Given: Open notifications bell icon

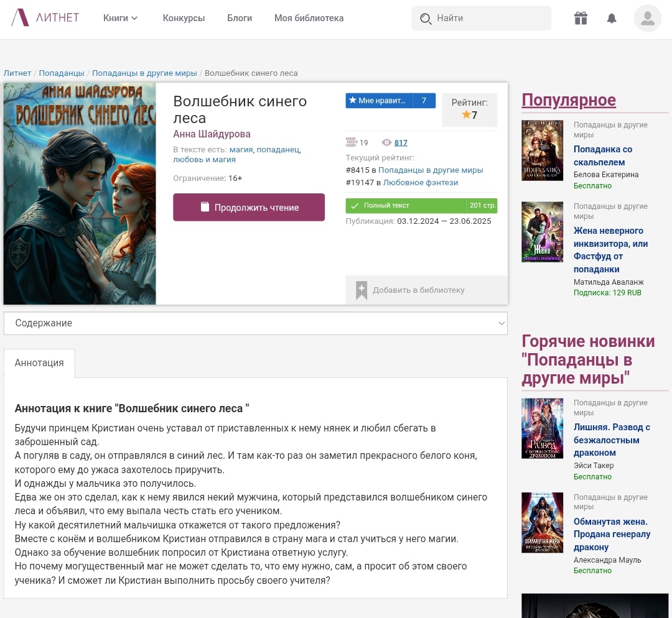Looking at the screenshot, I should 612,18.
